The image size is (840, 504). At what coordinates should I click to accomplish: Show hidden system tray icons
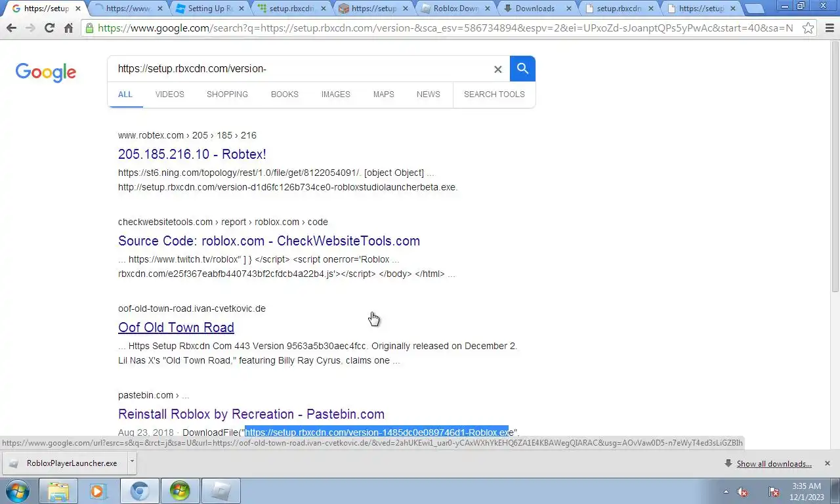click(726, 492)
